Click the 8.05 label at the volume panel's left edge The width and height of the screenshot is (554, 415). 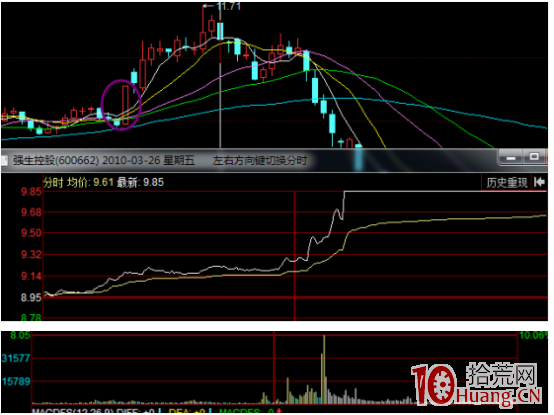(x=20, y=335)
